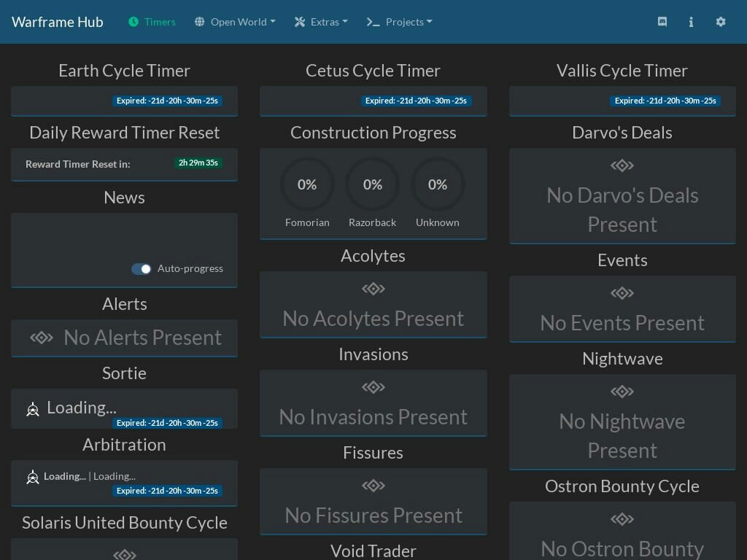
Task: Click the No Nightwave Present text
Action: 622,436
